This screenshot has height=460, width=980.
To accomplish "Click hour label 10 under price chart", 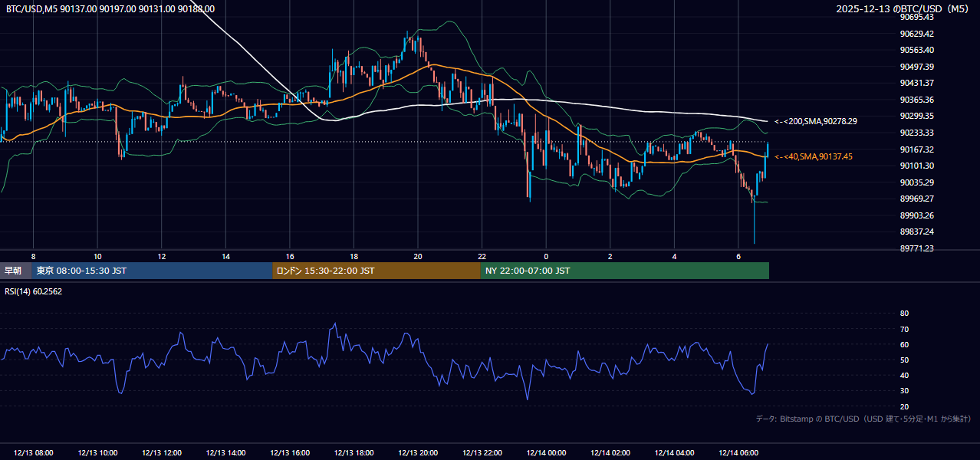I will click(97, 256).
